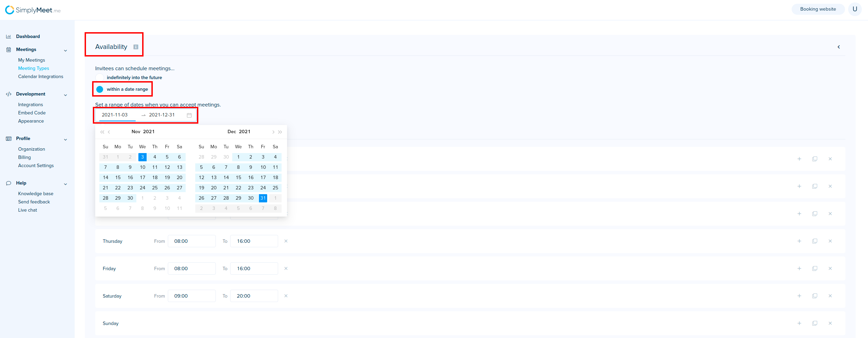The image size is (868, 338).
Task: Click the calendar icon in date range field
Action: click(189, 115)
